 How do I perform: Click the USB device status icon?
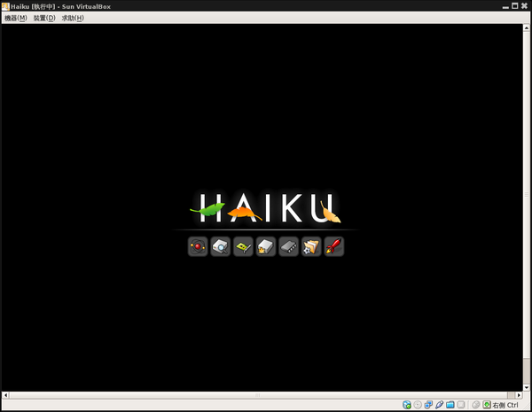[440, 405]
